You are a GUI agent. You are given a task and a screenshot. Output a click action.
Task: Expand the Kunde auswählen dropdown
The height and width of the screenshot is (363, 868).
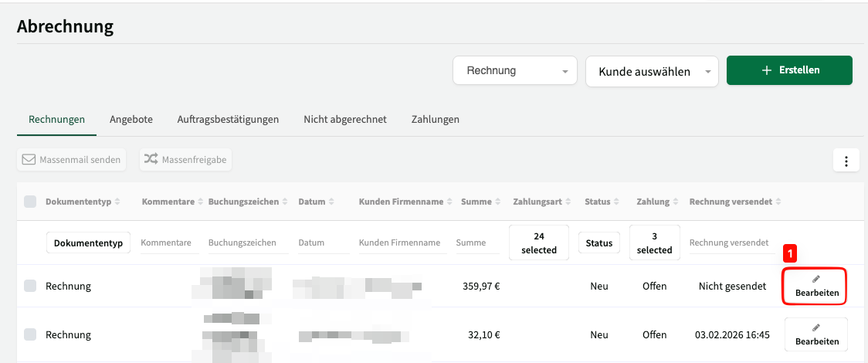(x=652, y=71)
